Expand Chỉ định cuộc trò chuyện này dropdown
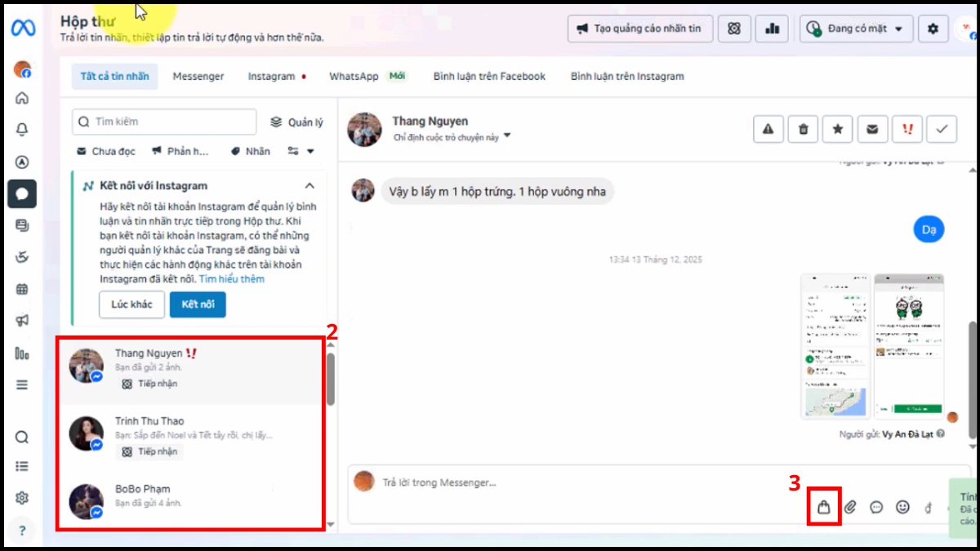Screen dimensions: 980x551 452,136
